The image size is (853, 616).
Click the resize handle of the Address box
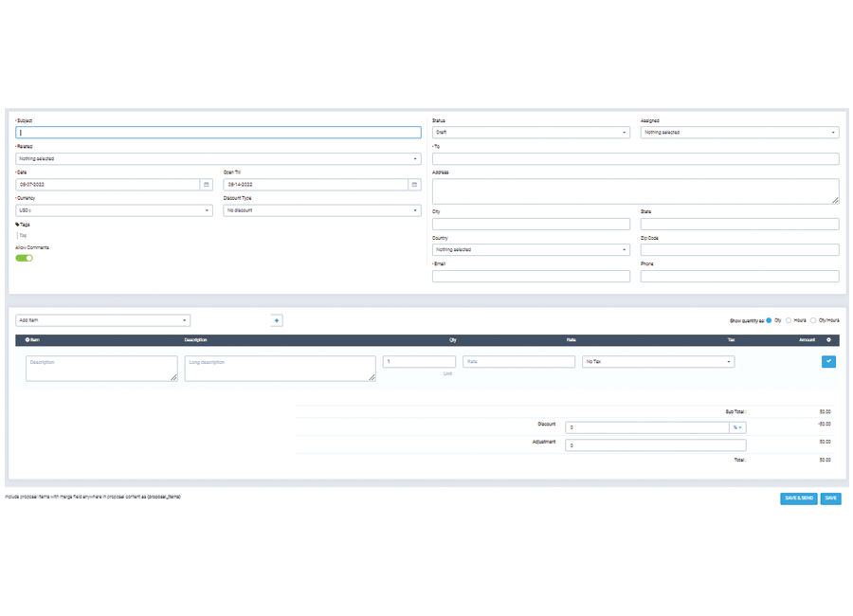835,200
